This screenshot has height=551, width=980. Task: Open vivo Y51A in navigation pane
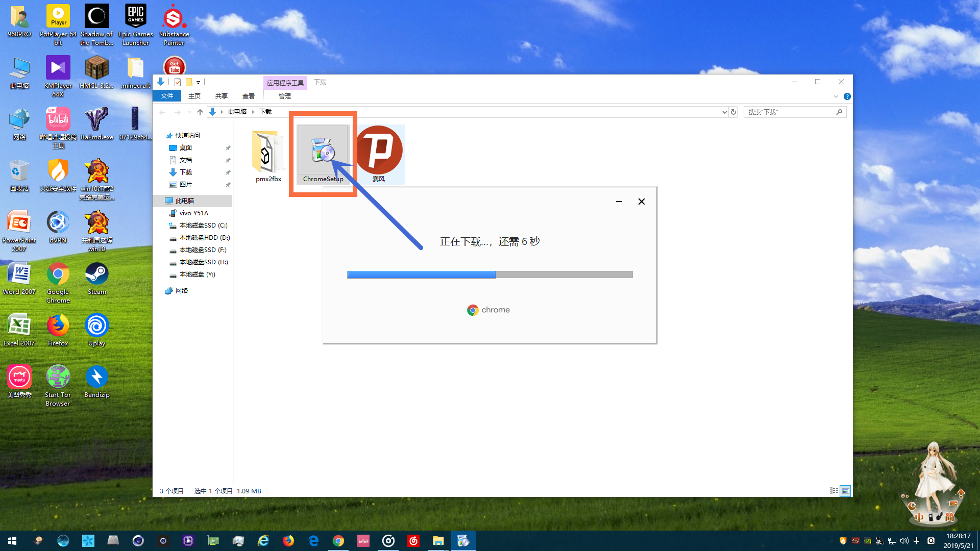[x=193, y=213]
